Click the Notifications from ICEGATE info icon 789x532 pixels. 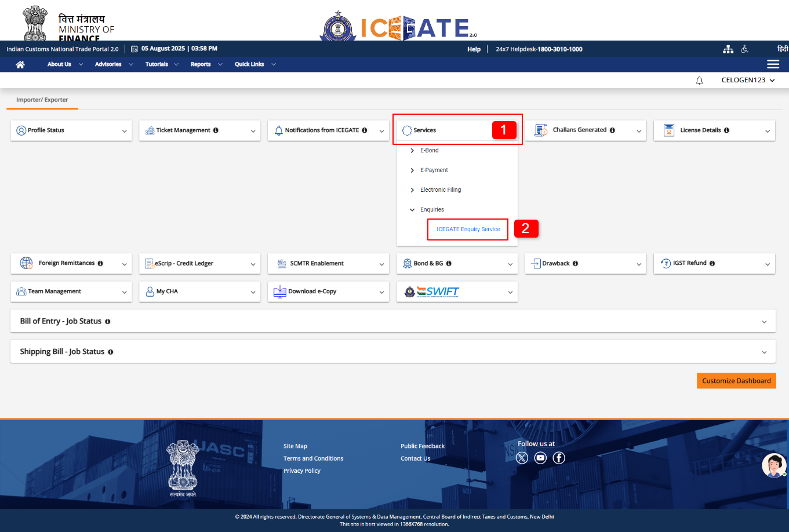coord(365,130)
